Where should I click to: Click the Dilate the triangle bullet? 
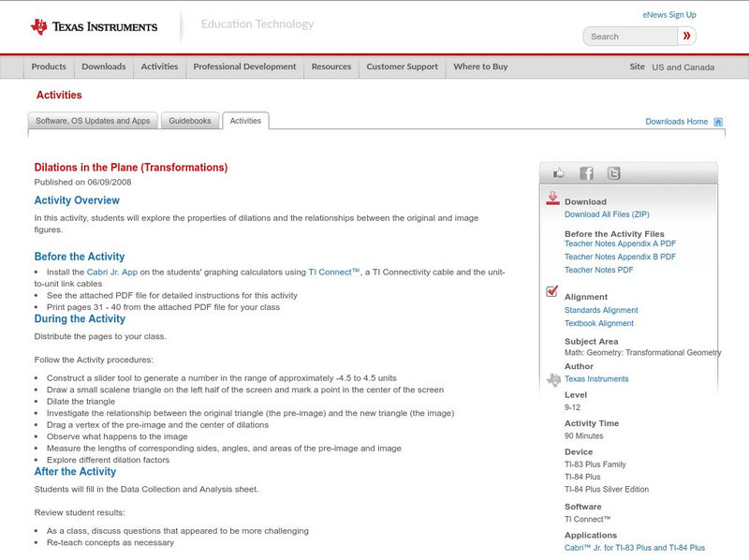coord(81,402)
